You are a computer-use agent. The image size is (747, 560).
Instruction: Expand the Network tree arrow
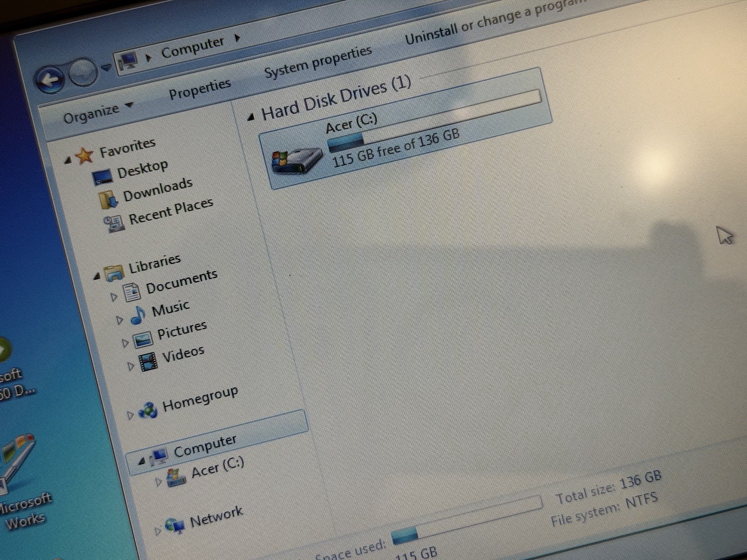(158, 530)
